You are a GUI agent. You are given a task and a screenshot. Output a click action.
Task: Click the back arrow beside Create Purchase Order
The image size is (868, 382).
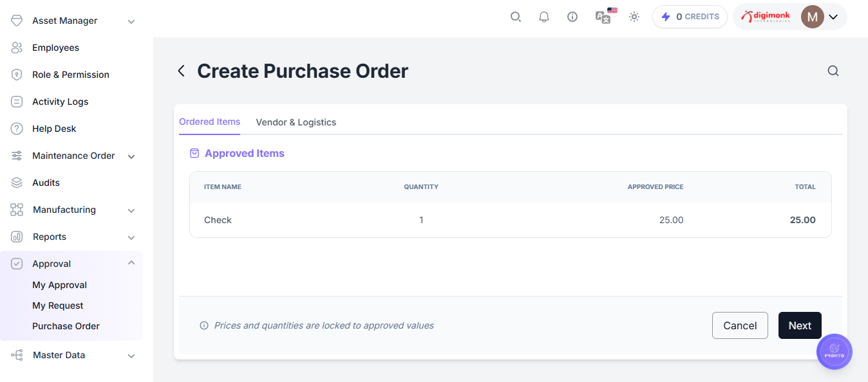[x=182, y=71]
